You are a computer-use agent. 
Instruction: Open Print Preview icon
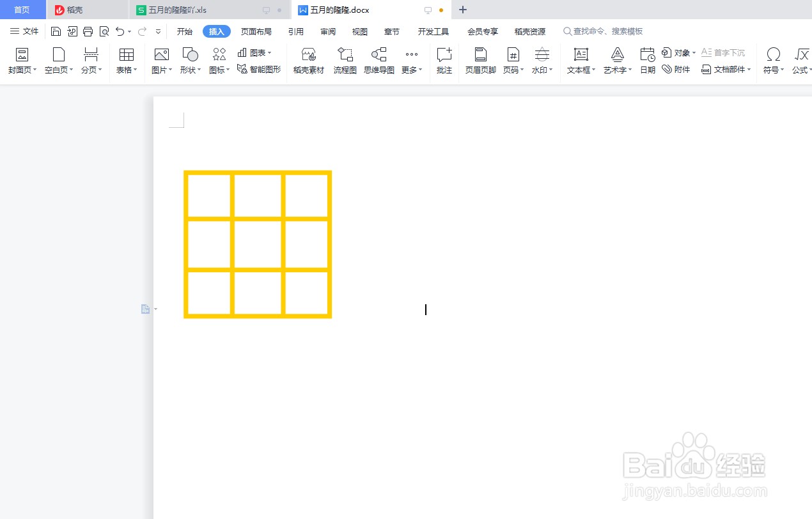104,31
